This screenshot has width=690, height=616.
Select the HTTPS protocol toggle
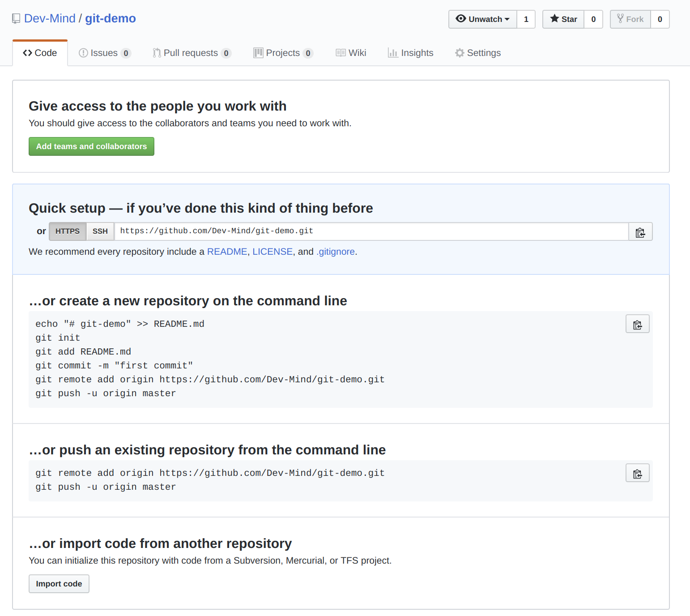(68, 231)
